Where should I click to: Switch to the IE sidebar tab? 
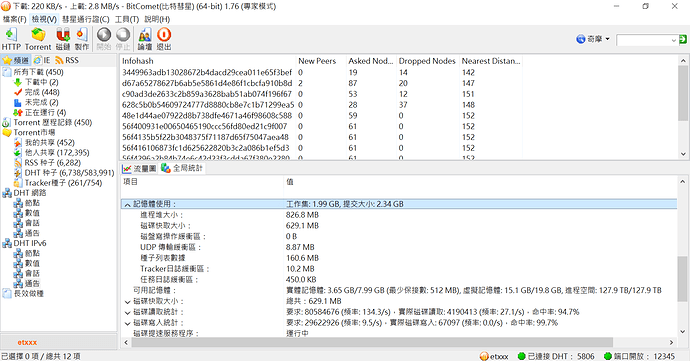[42, 60]
